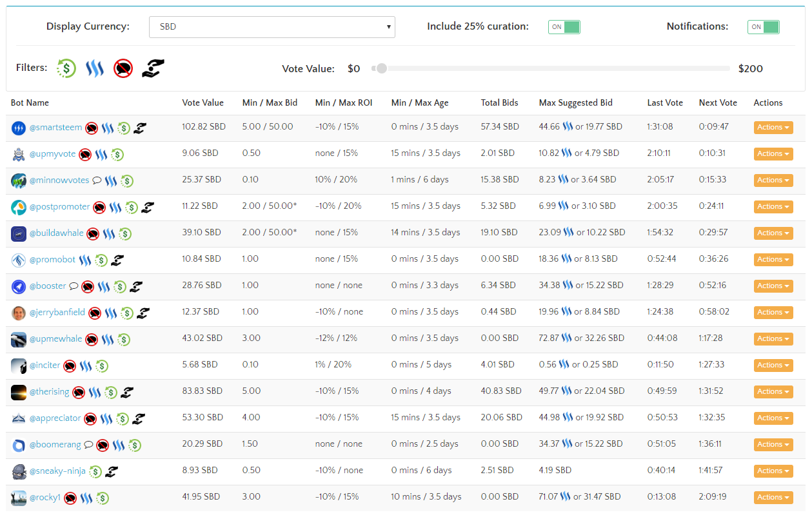812x517 pixels.
Task: Click the green refund icon beside @appreciator
Action: coord(123,418)
